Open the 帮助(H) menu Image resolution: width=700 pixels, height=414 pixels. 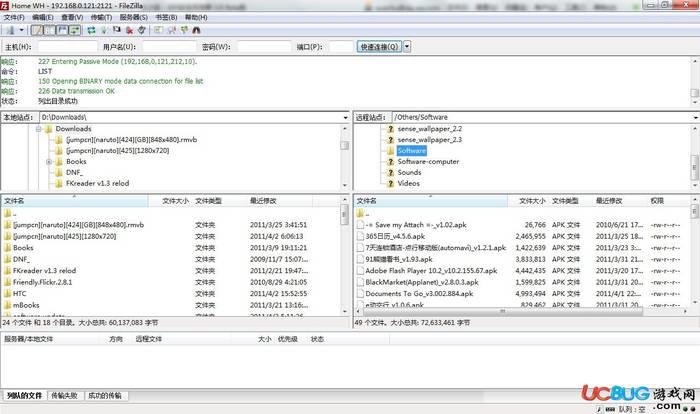pyautogui.click(x=196, y=17)
